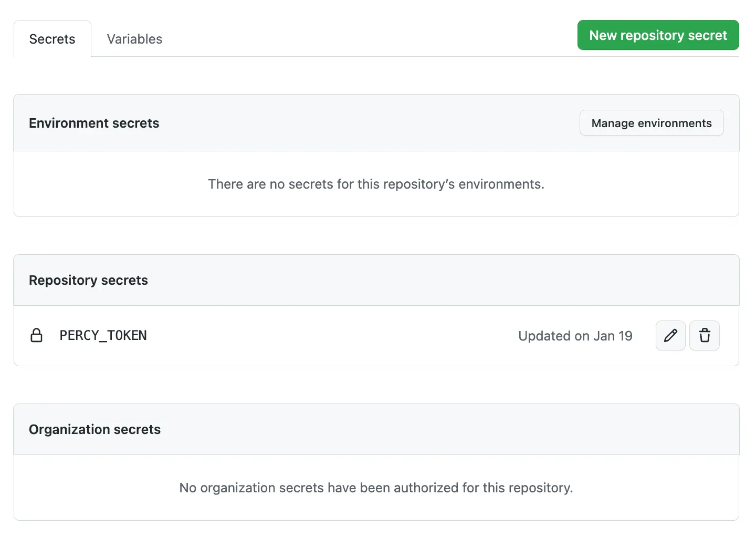Click the no environment secrets message
The width and height of the screenshot is (756, 537).
[376, 184]
